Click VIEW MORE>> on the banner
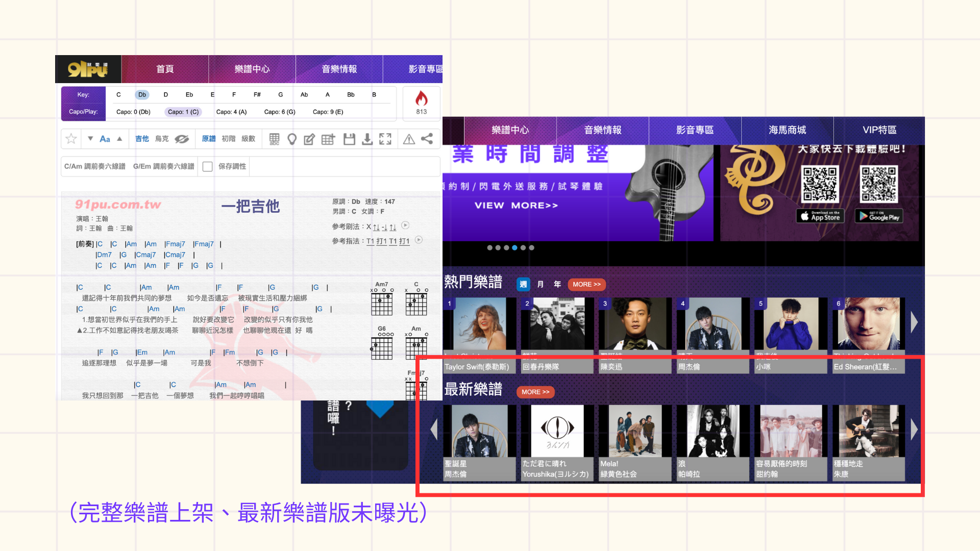Screen dimensions: 980x551 pos(516,205)
